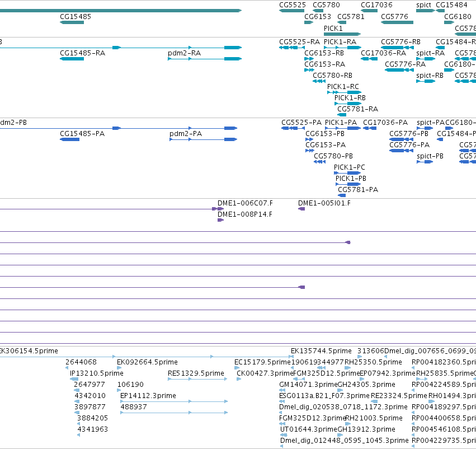Click the CG17036 gene label

pos(376,5)
